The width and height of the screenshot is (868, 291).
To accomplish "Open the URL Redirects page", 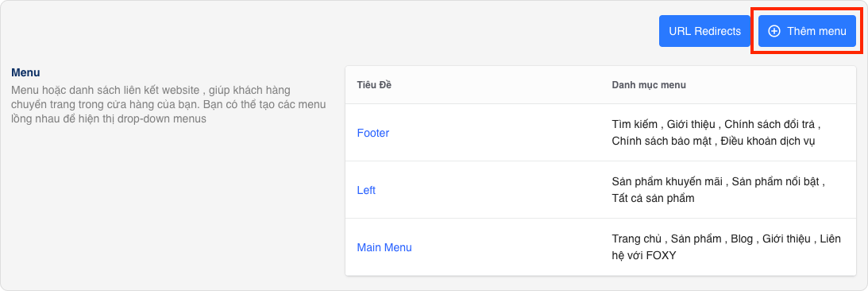I will coord(704,31).
